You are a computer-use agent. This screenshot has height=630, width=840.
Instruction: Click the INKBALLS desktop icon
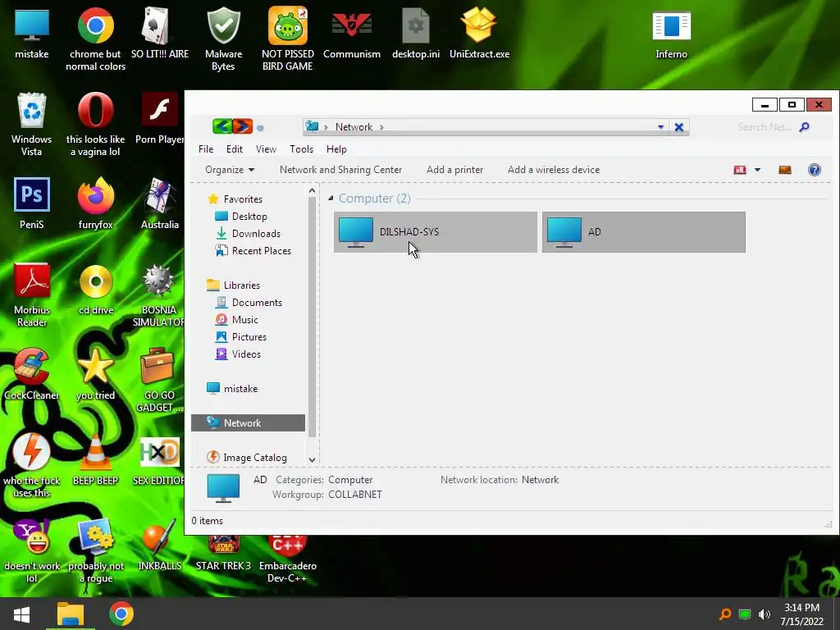160,546
